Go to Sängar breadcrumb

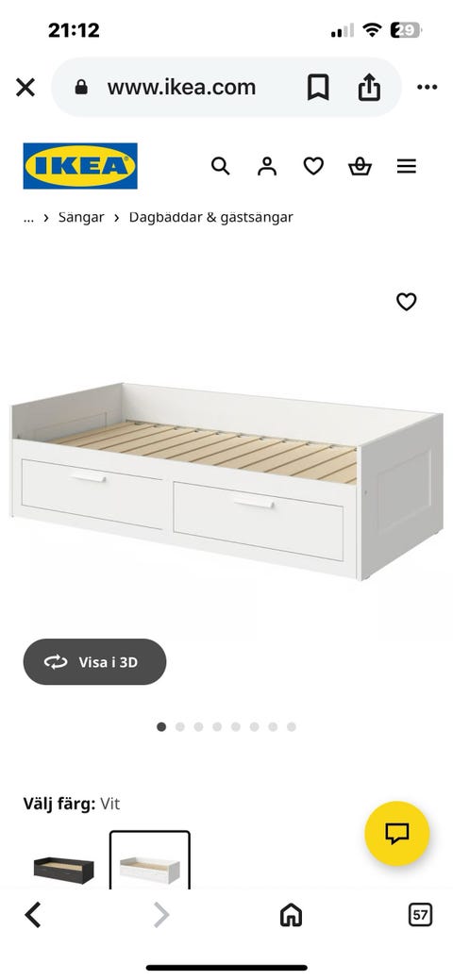coord(81,218)
